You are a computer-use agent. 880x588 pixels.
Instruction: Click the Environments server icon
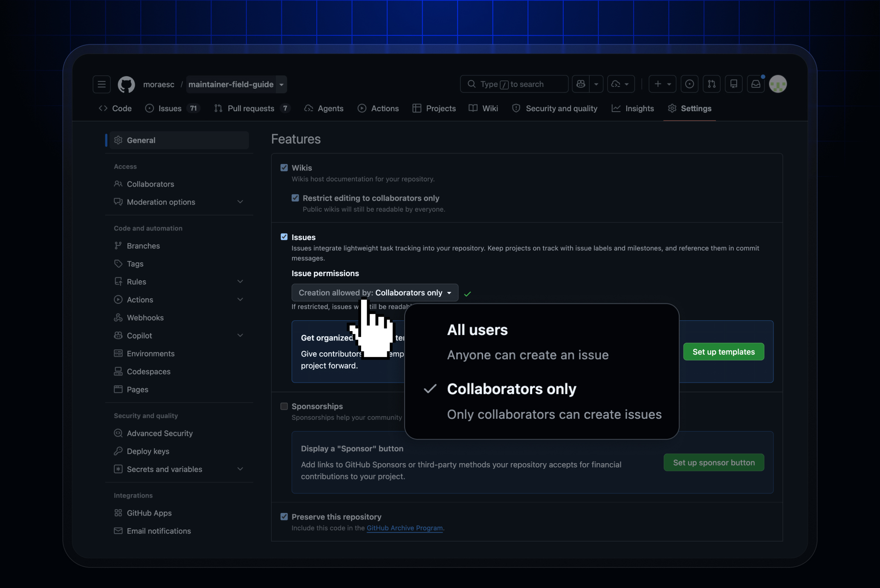[x=119, y=354]
